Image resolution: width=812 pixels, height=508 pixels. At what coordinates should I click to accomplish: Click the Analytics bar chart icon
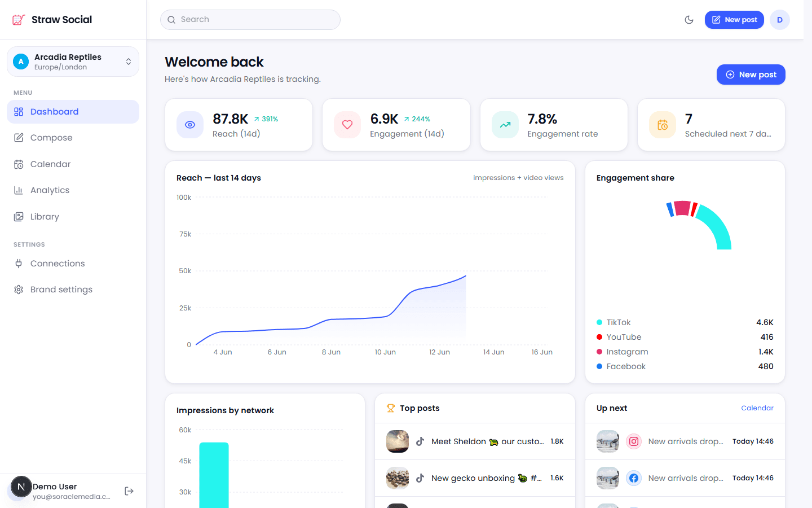[19, 190]
